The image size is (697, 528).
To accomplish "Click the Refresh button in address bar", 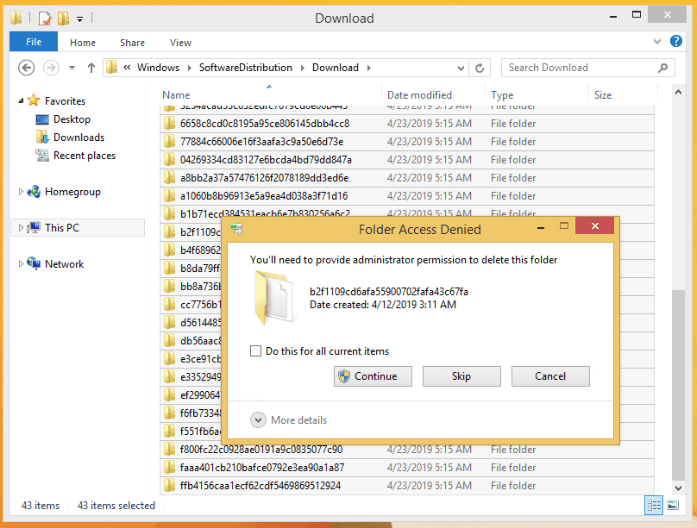I will point(479,68).
